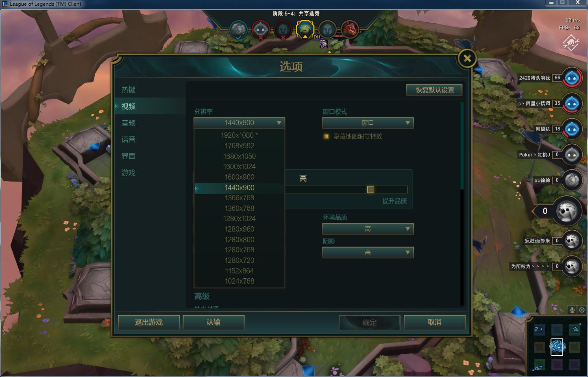Close the options dialog with the X icon

point(467,58)
